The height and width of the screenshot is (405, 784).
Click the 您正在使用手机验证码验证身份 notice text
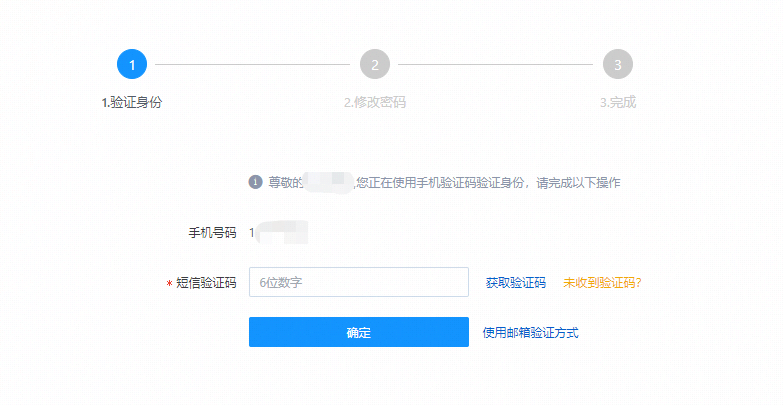click(440, 182)
